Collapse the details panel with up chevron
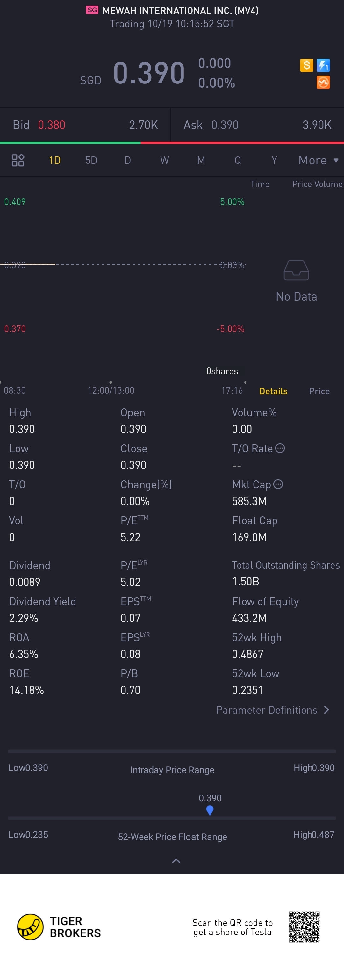This screenshot has height=980, width=344. coord(176,861)
